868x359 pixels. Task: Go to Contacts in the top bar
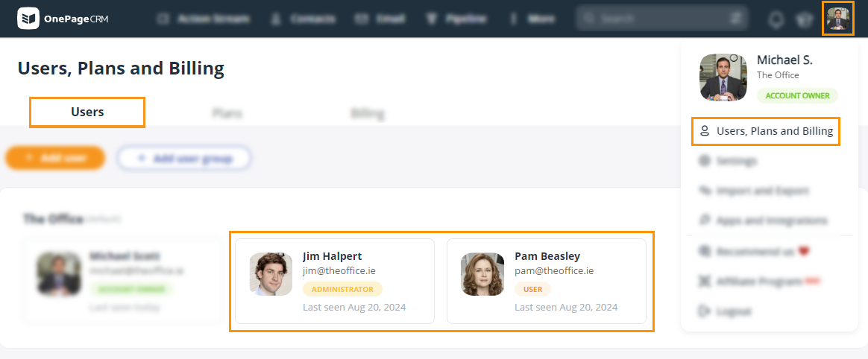tap(304, 19)
